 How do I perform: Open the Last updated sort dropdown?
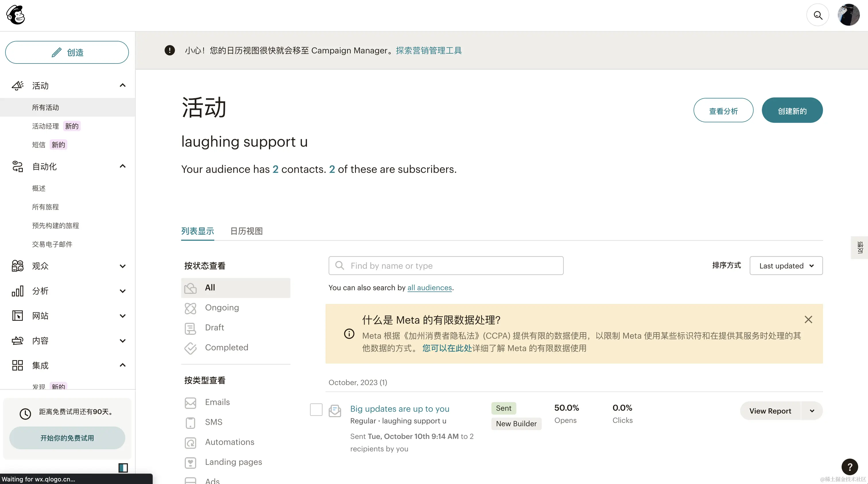click(x=786, y=266)
